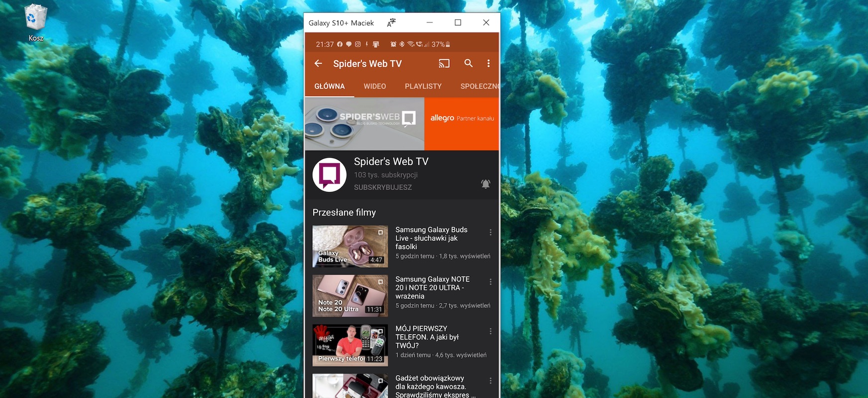Open video titled Samsung Galaxy NOTE 20 i NOTE 20 ULTRA
This screenshot has width=868, height=398.
[x=432, y=288]
